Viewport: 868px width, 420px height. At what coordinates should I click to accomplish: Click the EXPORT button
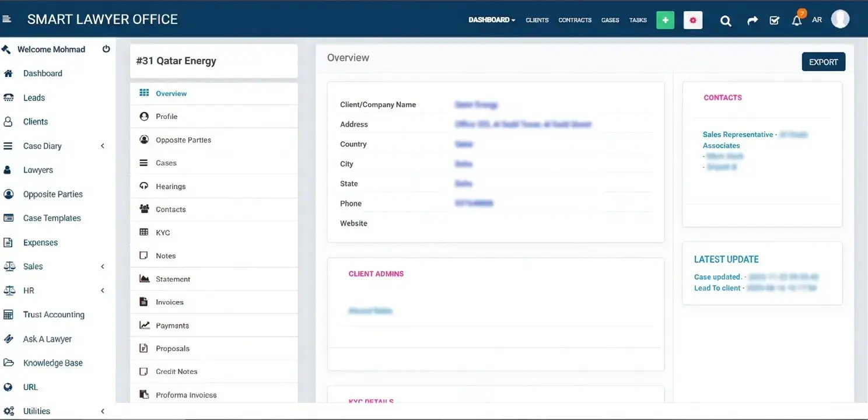(x=823, y=62)
